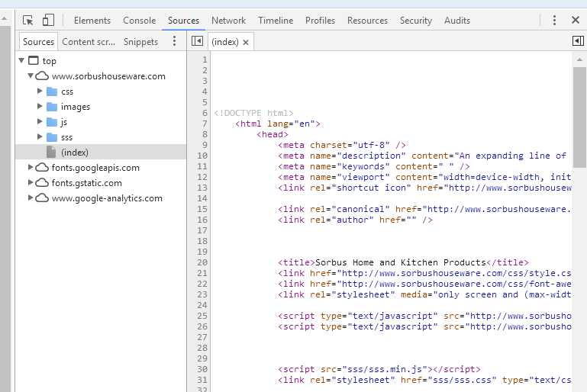
Task: Click the <title>Sorbus Home and Kitchen Products line
Action: pos(403,262)
